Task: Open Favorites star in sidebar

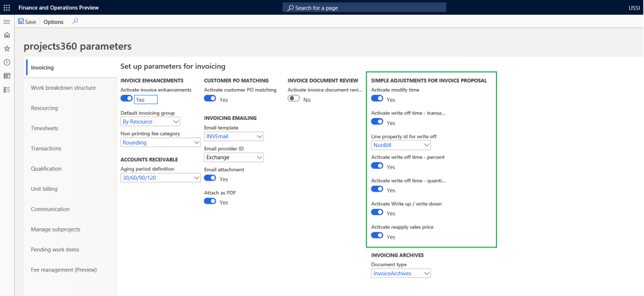Action: tap(6, 49)
